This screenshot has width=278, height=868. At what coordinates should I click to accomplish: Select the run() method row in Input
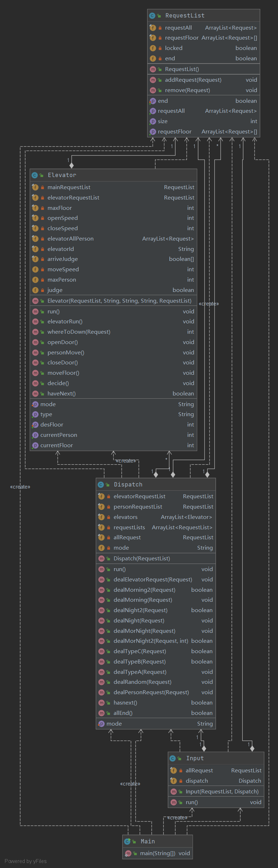tap(216, 802)
